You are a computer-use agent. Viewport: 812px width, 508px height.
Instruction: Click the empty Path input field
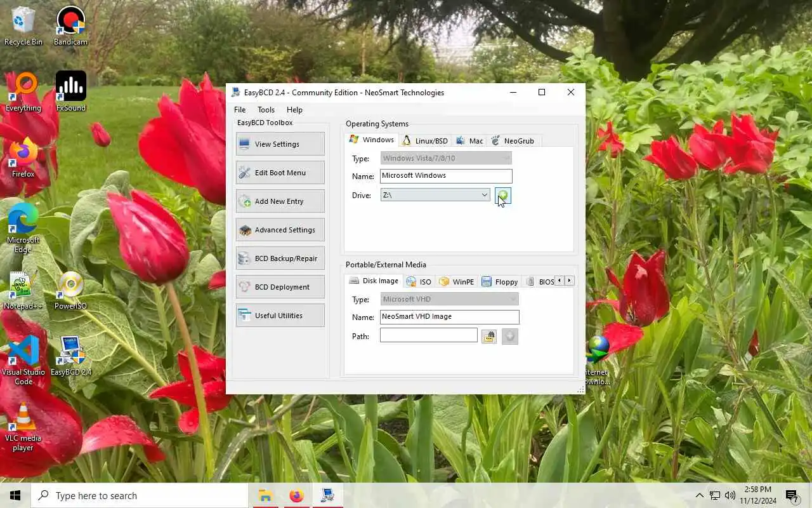[x=429, y=335]
